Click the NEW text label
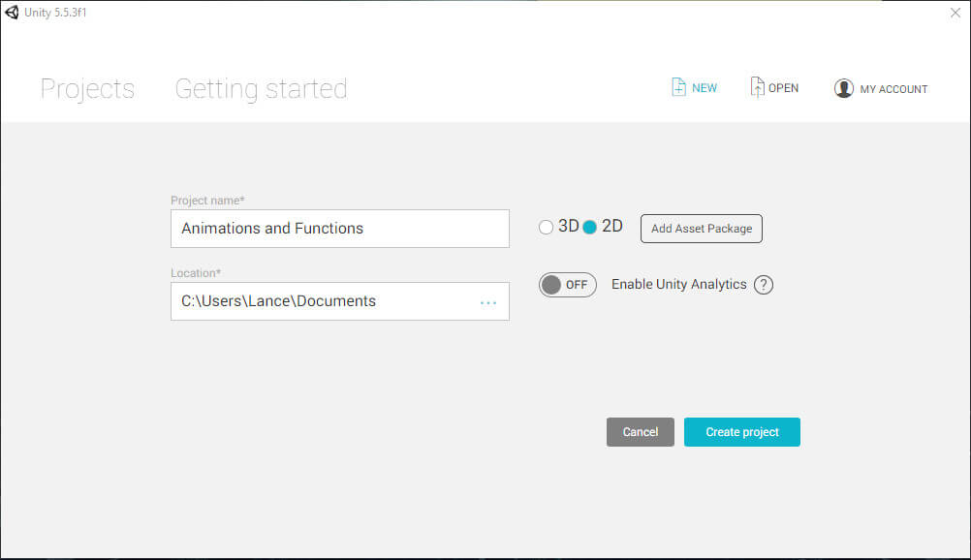Screen dimensions: 971x560 (x=705, y=88)
